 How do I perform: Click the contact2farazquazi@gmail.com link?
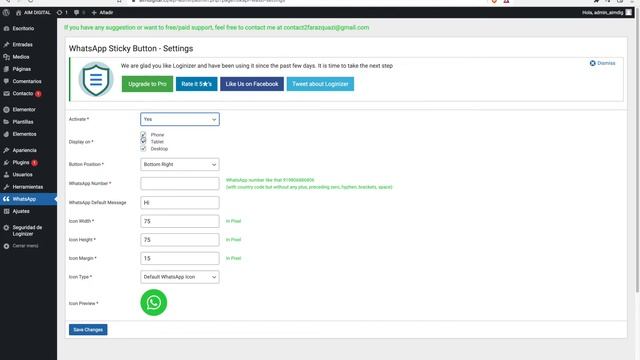coord(326,28)
